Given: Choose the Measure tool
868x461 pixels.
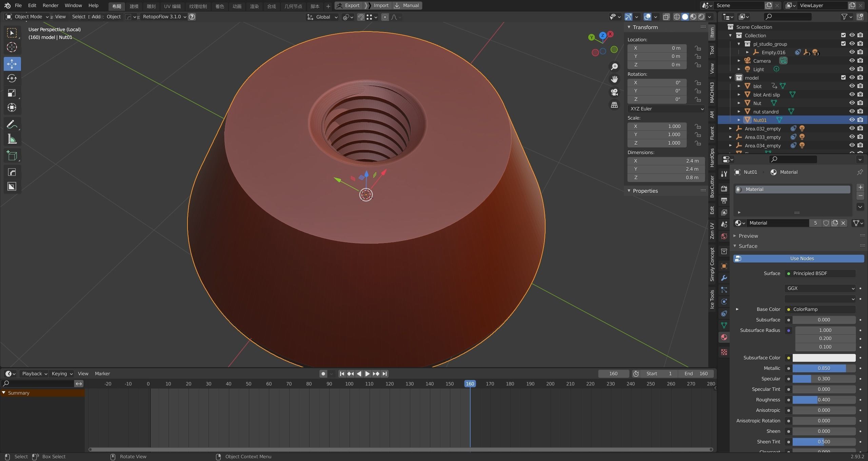Looking at the screenshot, I should coord(12,139).
